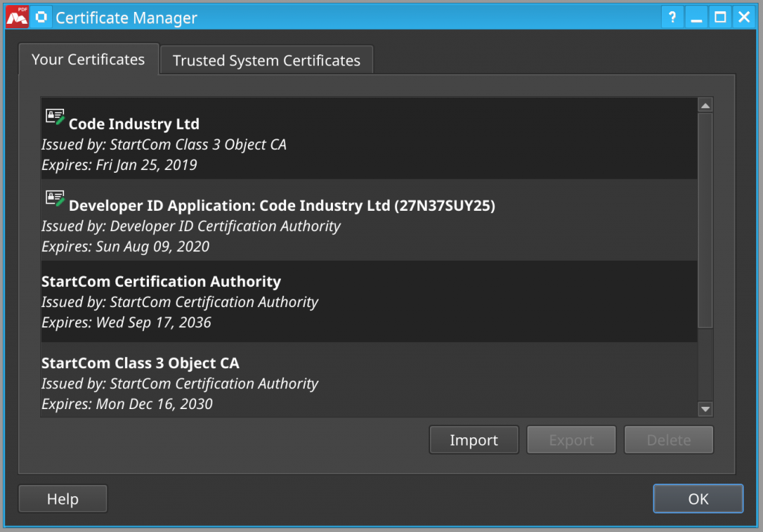Select the Code Industry Ltd certificate
Image resolution: width=763 pixels, height=532 pixels.
370,139
